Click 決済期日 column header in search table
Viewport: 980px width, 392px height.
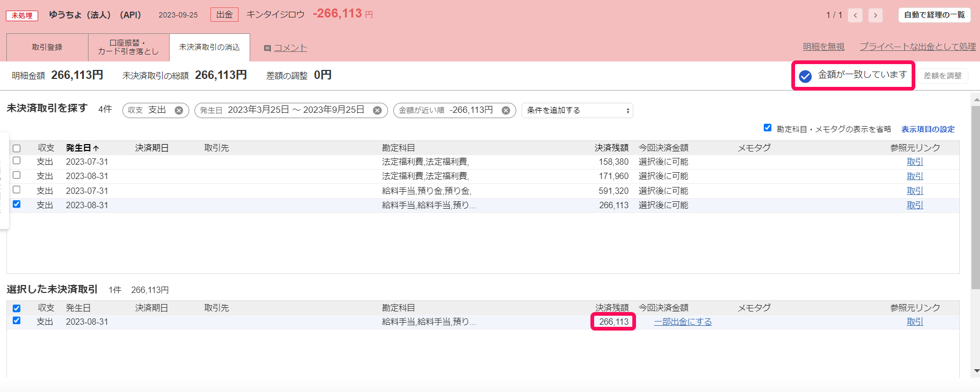tap(152, 148)
